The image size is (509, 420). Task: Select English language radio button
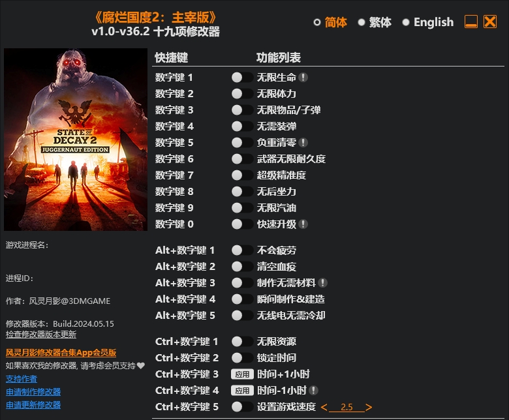pos(406,22)
